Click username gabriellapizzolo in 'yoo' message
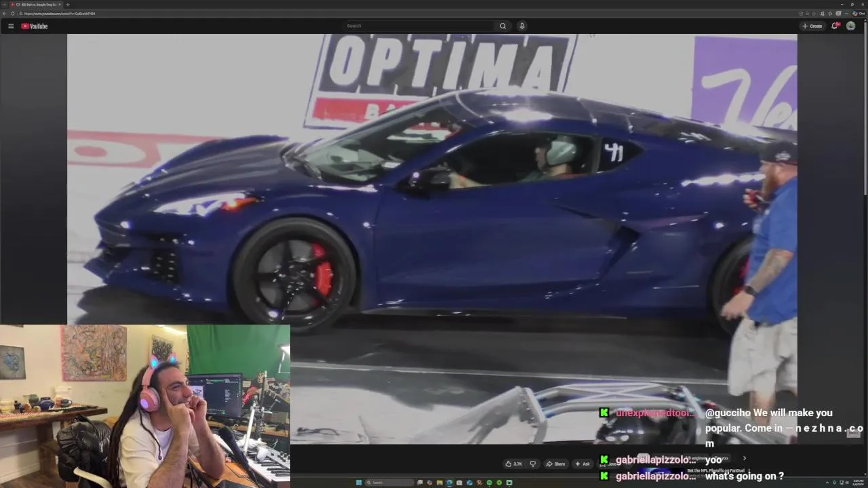Image resolution: width=868 pixels, height=488 pixels. [x=656, y=460]
